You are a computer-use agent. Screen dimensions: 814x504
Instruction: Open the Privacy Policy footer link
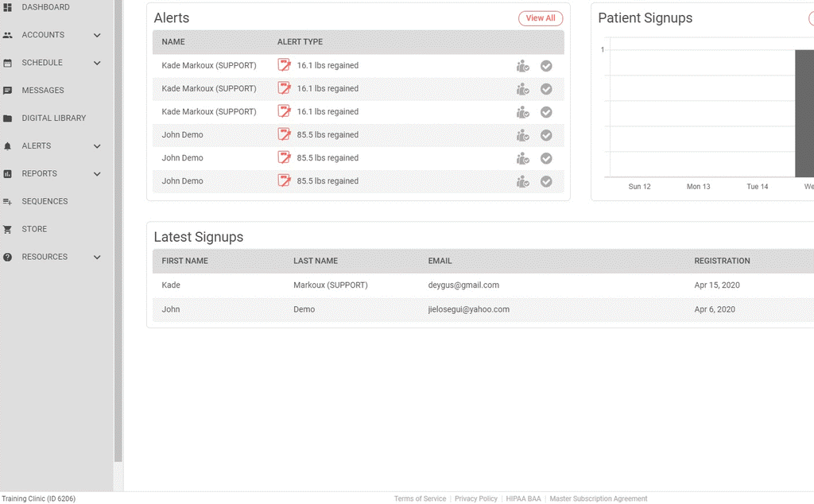476,498
